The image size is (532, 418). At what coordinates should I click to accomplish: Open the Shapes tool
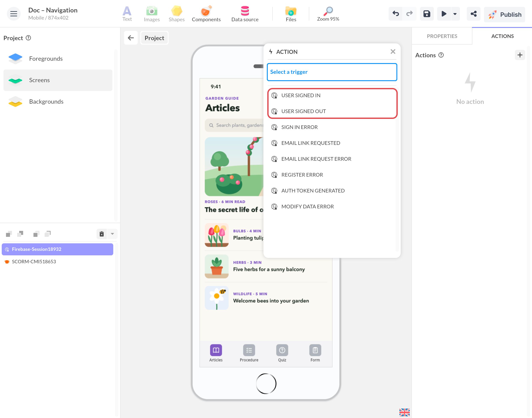177,14
